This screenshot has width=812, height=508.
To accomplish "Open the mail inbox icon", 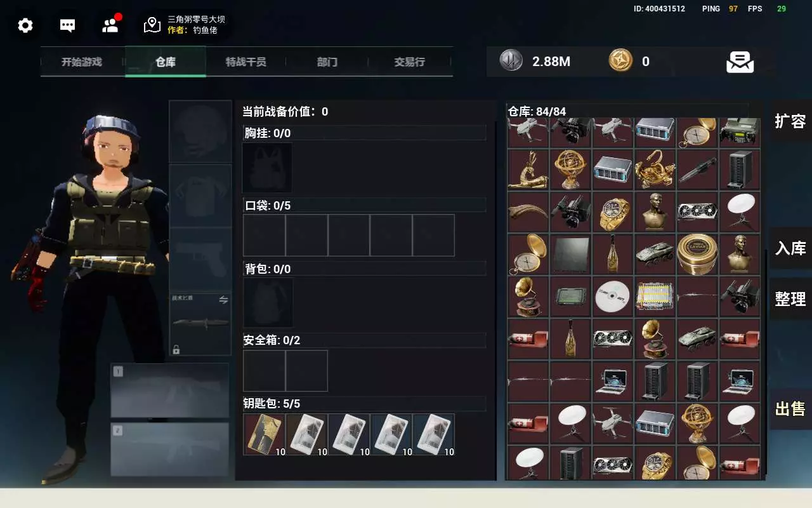I will coord(740,62).
